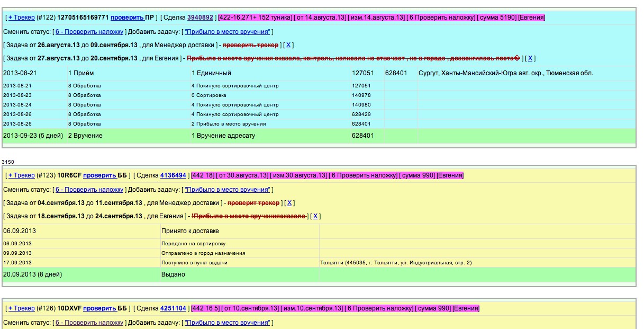Open deal 3940892 link
The width and height of the screenshot is (644, 329).
point(200,17)
